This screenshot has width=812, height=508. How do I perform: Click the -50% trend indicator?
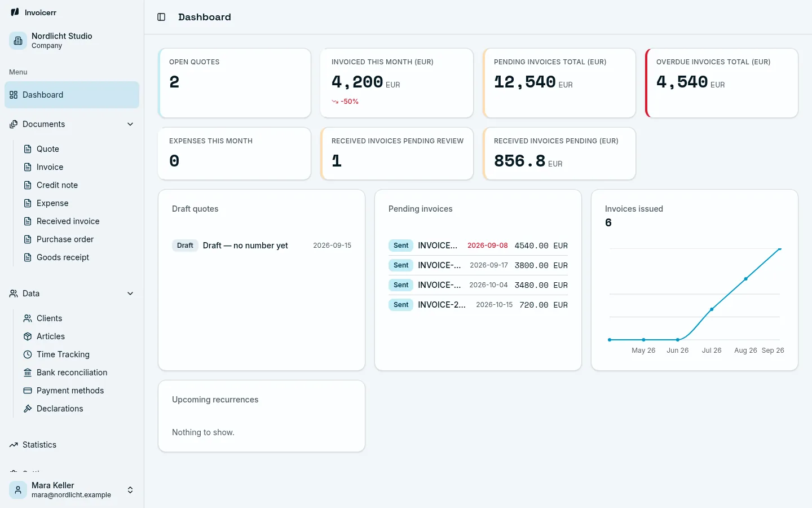(345, 102)
